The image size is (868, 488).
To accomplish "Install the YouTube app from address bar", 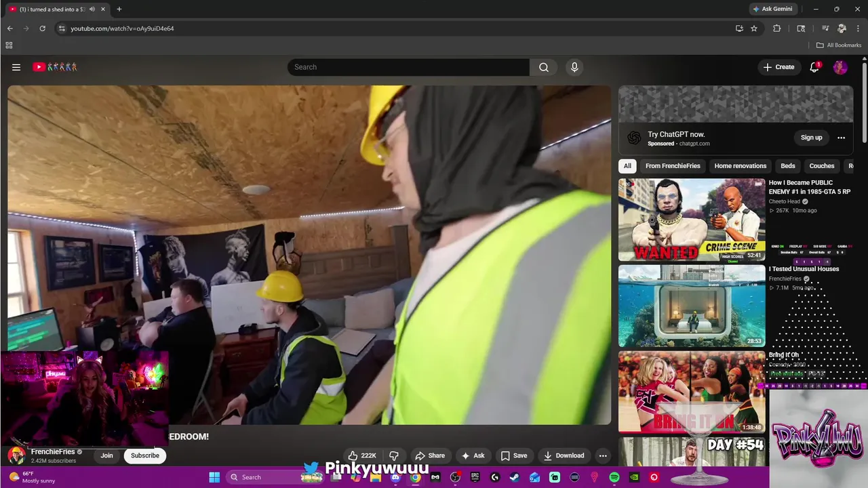I will 739,28.
